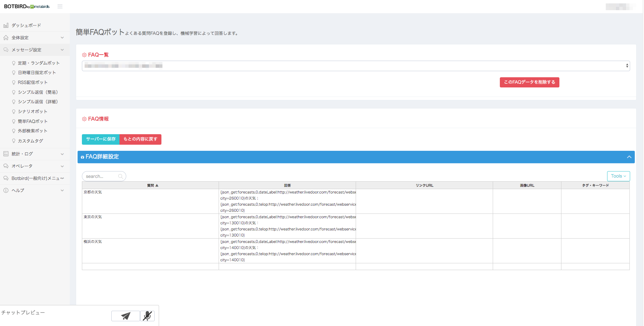Click the bulb icon beside カスタムタグ

click(x=14, y=141)
